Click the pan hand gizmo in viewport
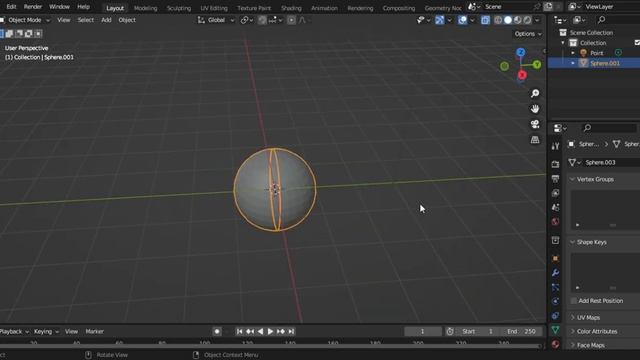 (535, 109)
